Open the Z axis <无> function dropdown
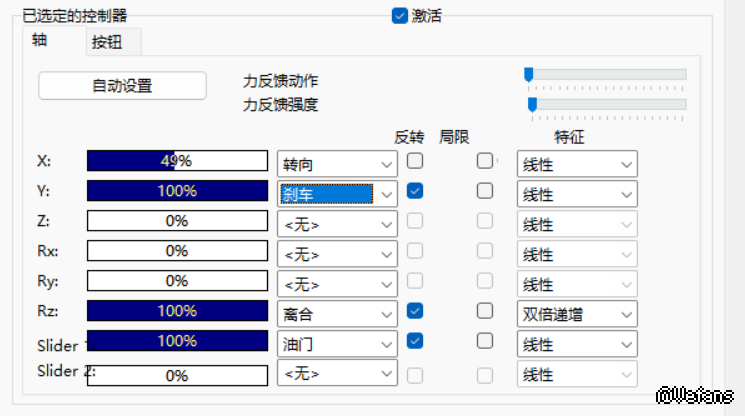This screenshot has height=416, width=745. [x=337, y=224]
